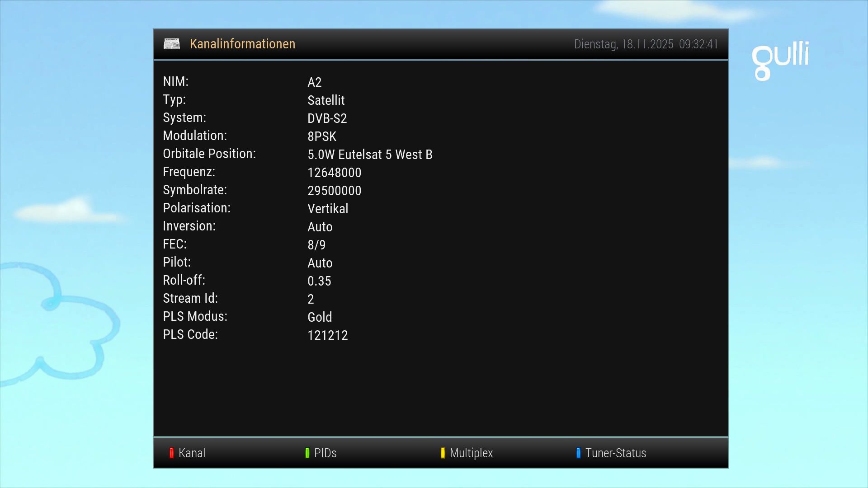The height and width of the screenshot is (488, 868).
Task: Select the Frequenz value 12648000
Action: tap(334, 173)
